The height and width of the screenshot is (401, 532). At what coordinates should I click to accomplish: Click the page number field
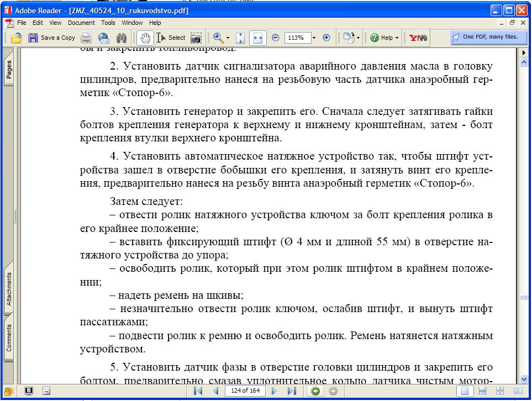point(245,391)
